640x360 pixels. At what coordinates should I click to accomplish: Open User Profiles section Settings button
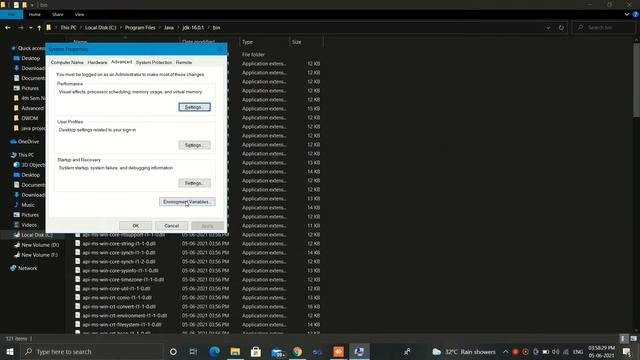pos(195,145)
